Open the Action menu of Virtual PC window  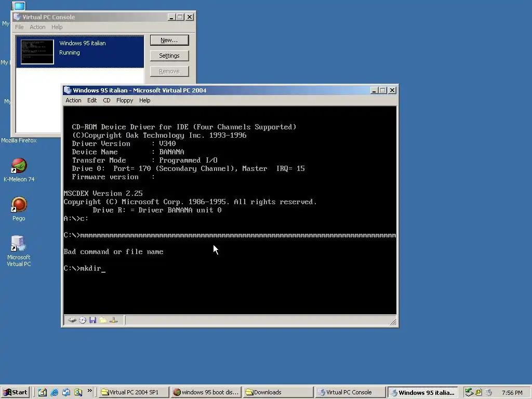(x=73, y=100)
